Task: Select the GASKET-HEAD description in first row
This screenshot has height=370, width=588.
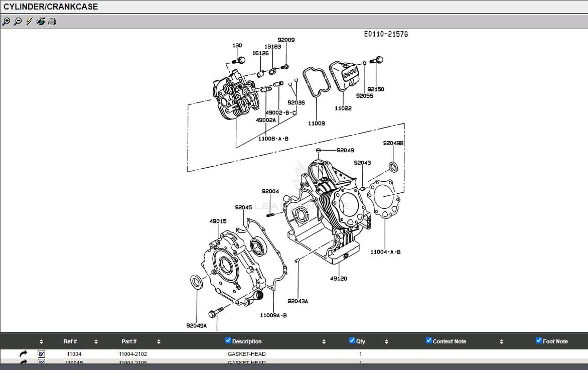Action: pyautogui.click(x=247, y=354)
